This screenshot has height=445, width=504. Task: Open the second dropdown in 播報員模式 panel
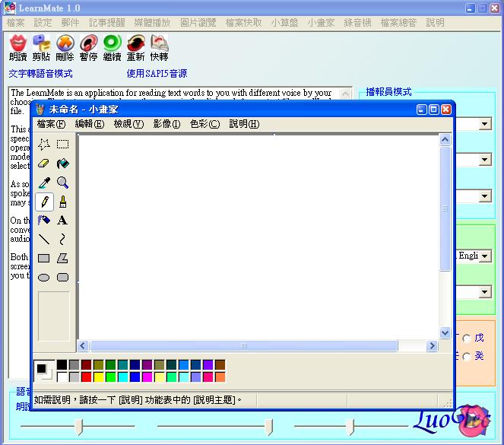[x=485, y=160]
